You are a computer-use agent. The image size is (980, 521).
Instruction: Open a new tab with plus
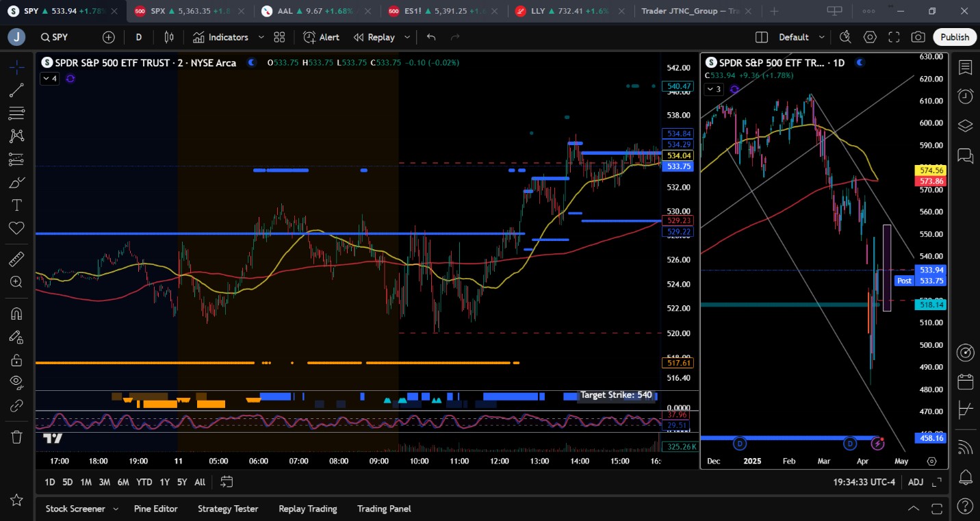pyautogui.click(x=774, y=11)
